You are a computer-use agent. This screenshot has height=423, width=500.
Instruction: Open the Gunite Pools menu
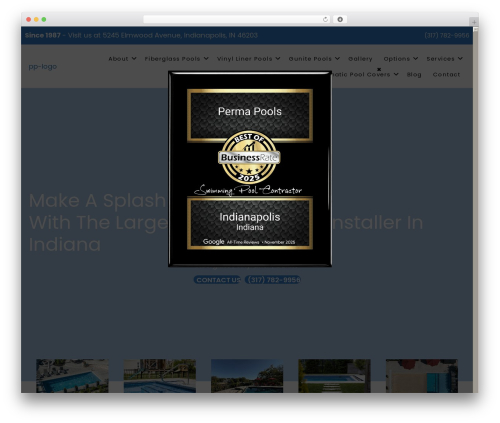310,59
